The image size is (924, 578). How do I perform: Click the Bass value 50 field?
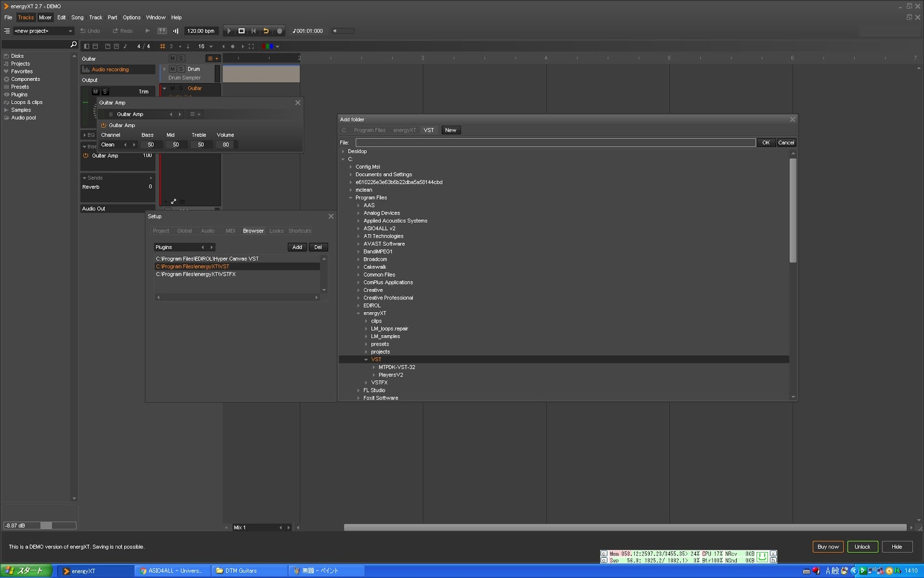click(151, 145)
